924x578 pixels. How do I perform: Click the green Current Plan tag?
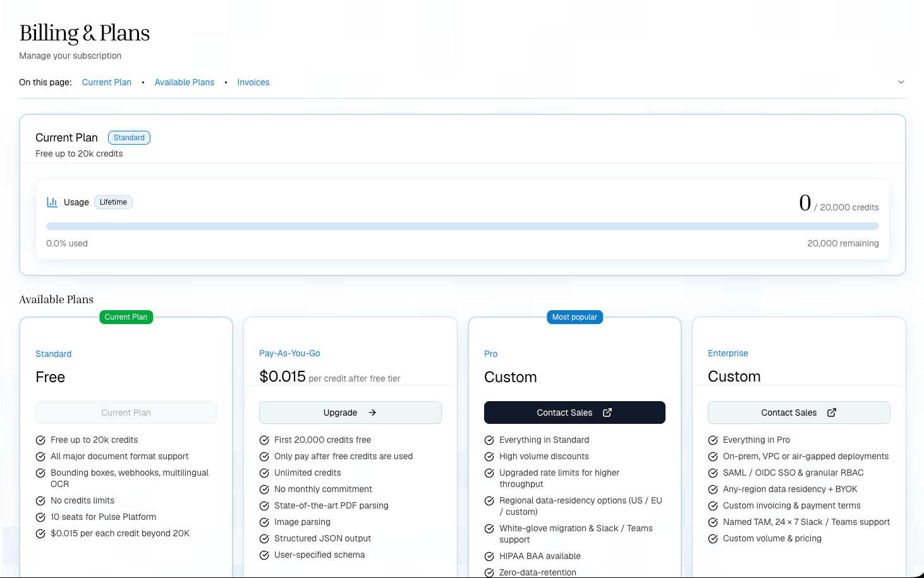(x=126, y=317)
